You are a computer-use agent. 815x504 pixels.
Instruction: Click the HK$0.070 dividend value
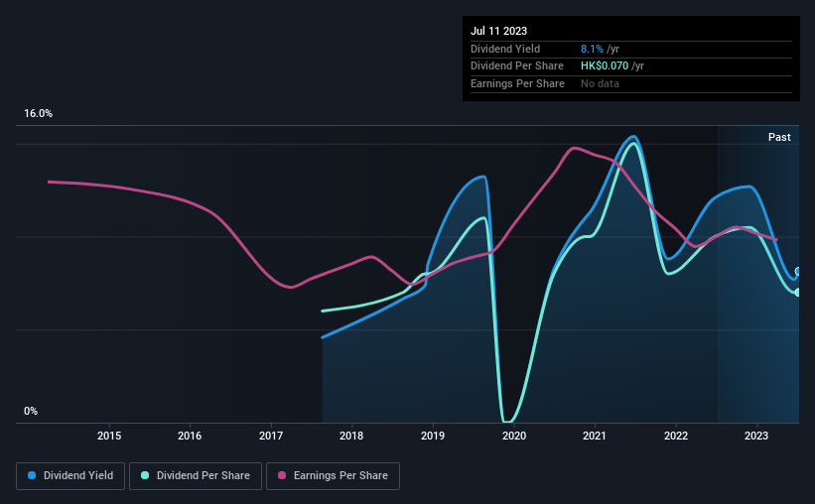pyautogui.click(x=605, y=66)
